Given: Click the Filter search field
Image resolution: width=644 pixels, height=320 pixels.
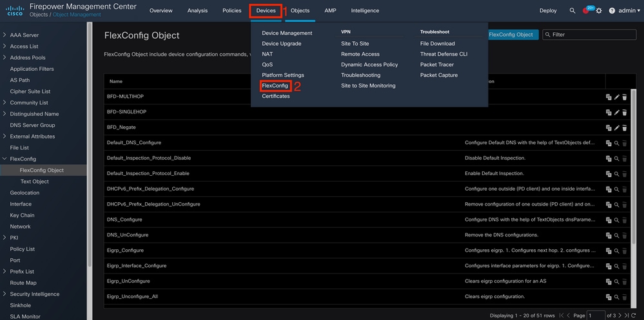Looking at the screenshot, I should coord(589,35).
